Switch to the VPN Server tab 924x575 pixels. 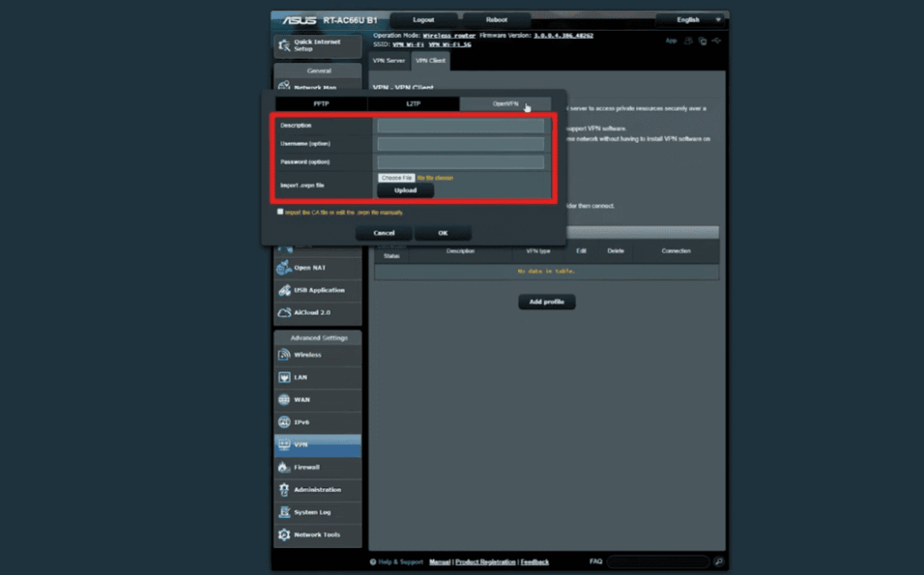point(389,60)
